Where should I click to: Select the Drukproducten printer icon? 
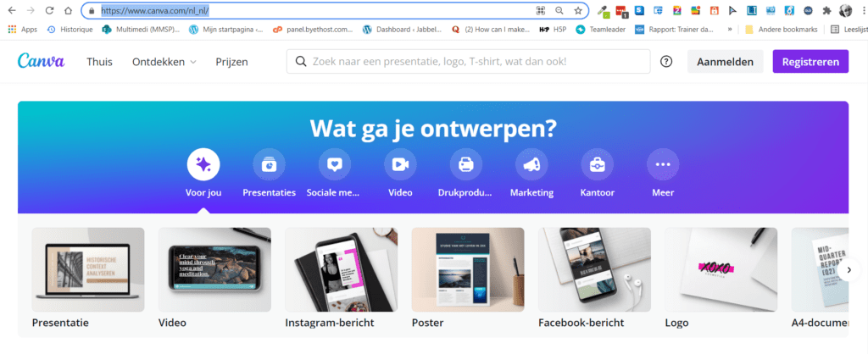tap(465, 164)
